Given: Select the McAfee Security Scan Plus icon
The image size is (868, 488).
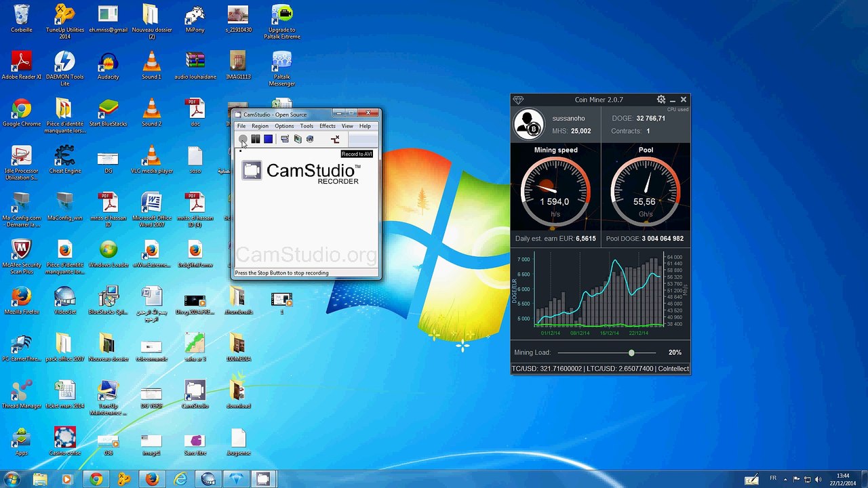Looking at the screenshot, I should tap(21, 257).
